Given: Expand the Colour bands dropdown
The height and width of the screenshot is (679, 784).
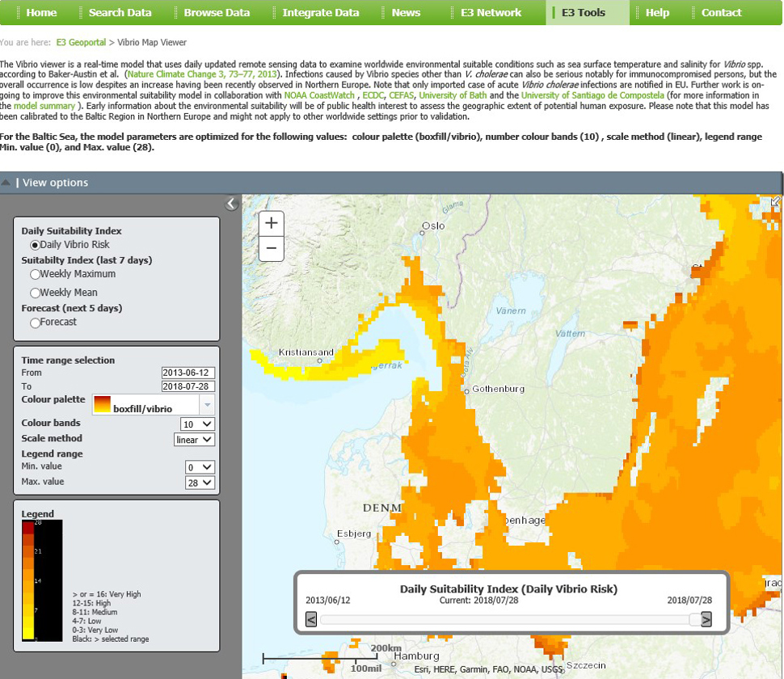Looking at the screenshot, I should (x=197, y=424).
